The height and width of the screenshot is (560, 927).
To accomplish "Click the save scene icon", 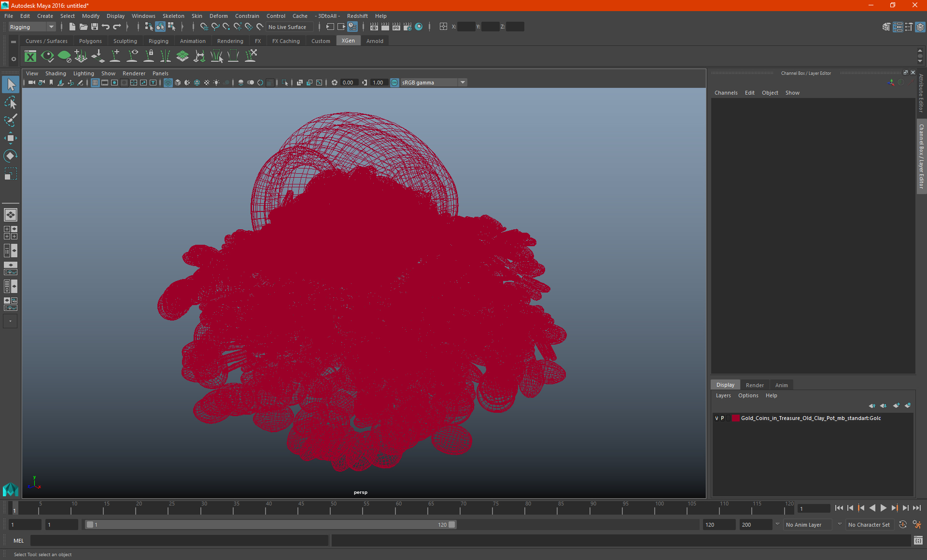I will point(95,27).
